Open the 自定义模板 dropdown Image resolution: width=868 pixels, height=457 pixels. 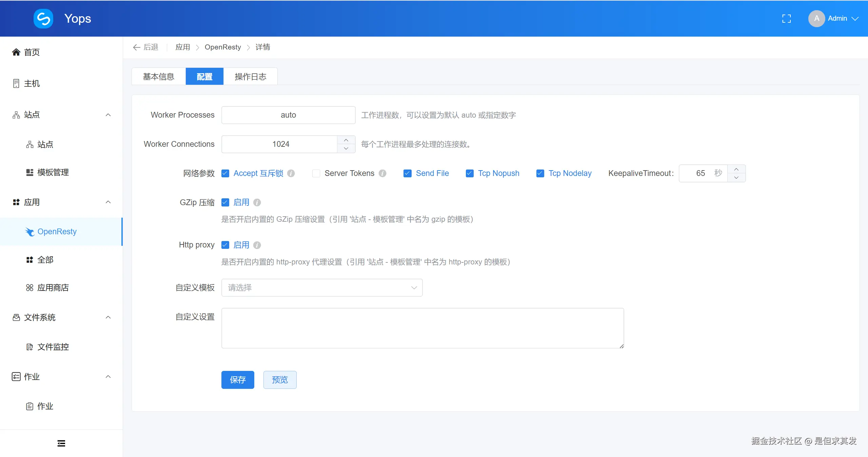[321, 287]
